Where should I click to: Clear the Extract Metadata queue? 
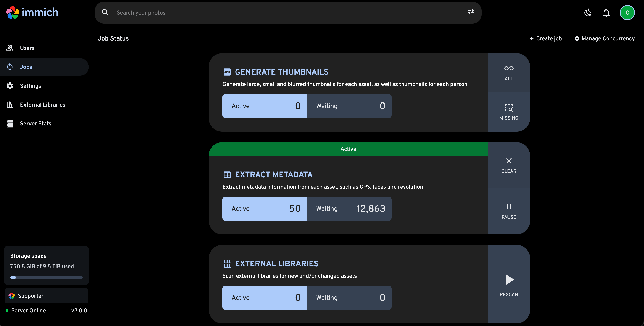[x=509, y=165]
